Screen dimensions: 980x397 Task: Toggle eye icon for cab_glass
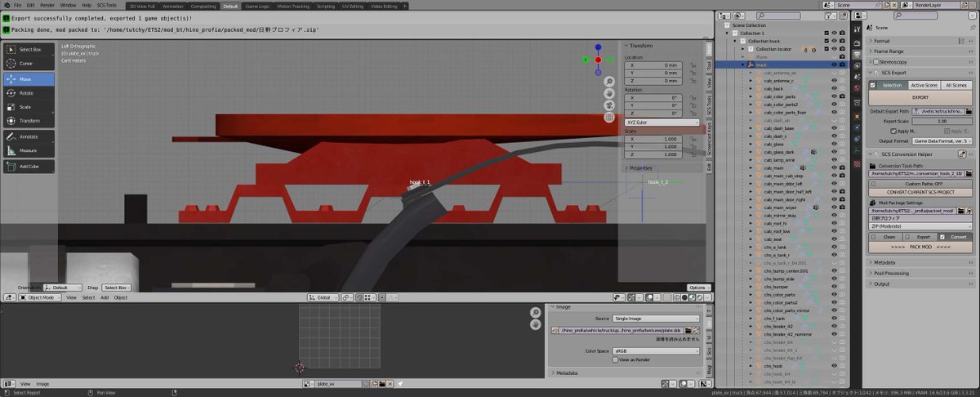835,145
